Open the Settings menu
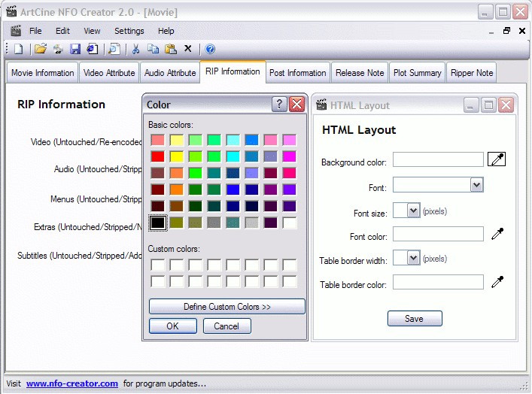The width and height of the screenshot is (532, 394). [x=129, y=31]
